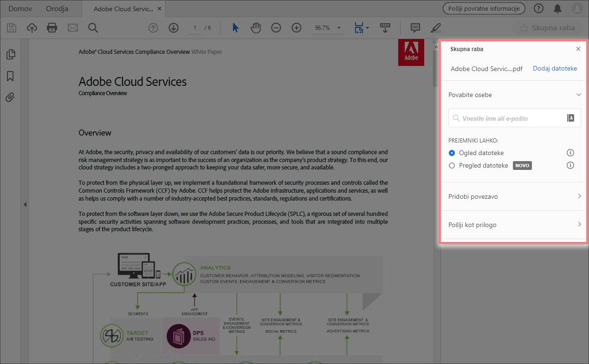
Task: View notifications bell
Action: (558, 8)
